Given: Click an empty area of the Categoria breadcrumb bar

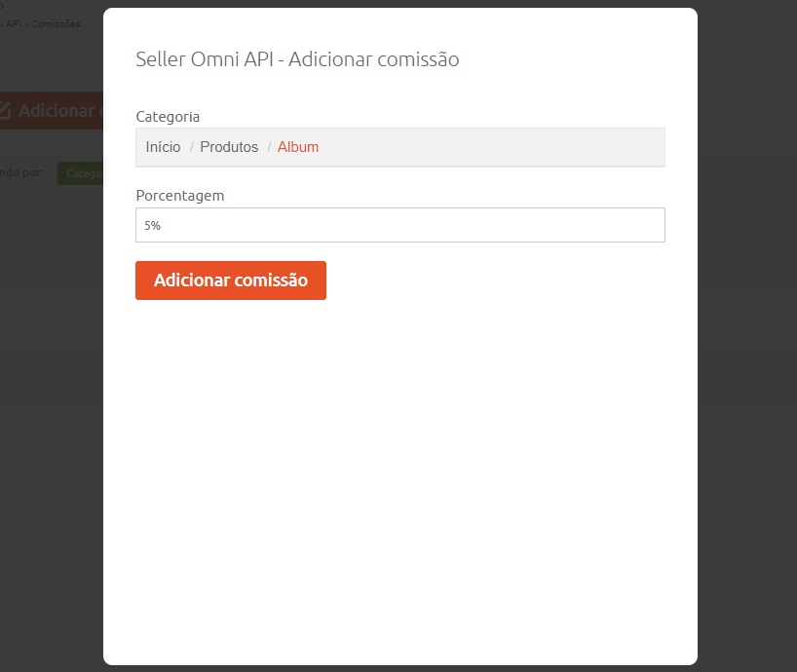Looking at the screenshot, I should point(491,147).
